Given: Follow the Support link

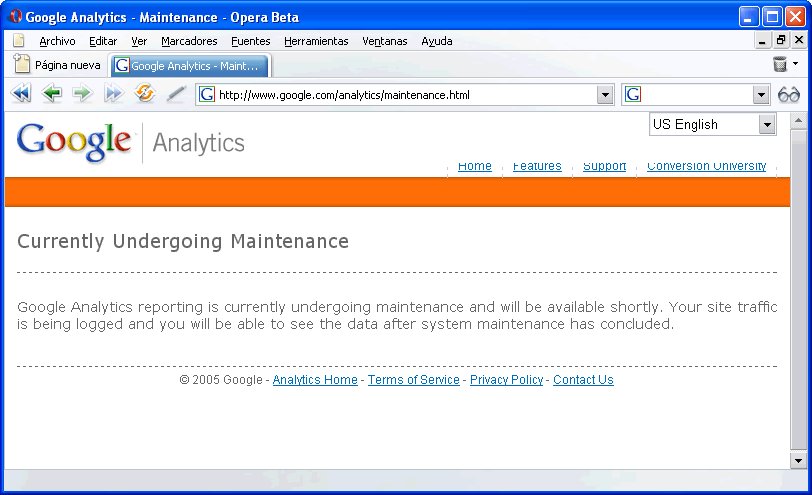Looking at the screenshot, I should click(x=604, y=166).
